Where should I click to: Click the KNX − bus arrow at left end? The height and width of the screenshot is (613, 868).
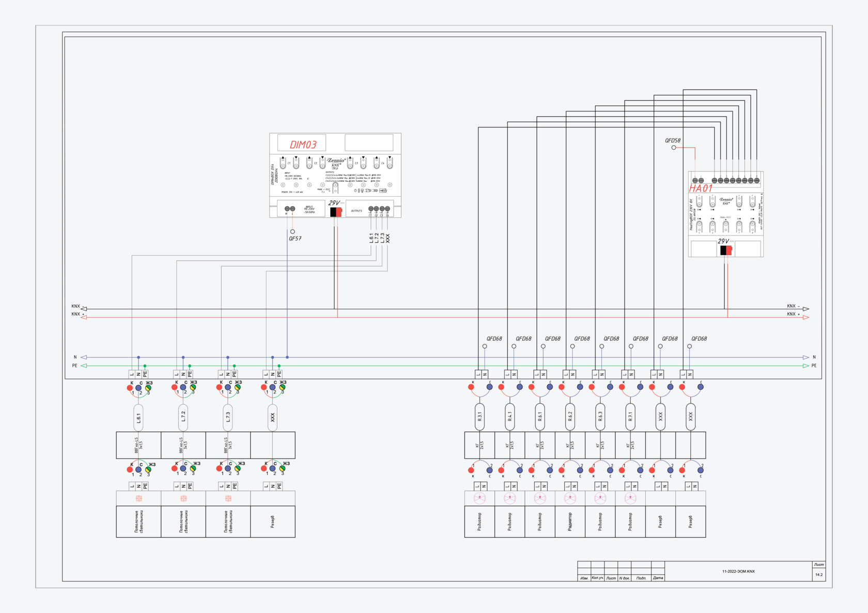pos(84,309)
